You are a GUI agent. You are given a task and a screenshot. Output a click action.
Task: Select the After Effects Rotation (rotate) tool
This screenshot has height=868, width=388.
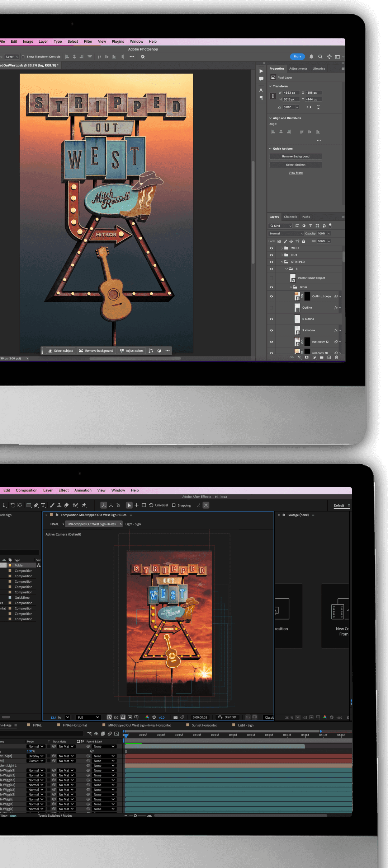[13, 505]
